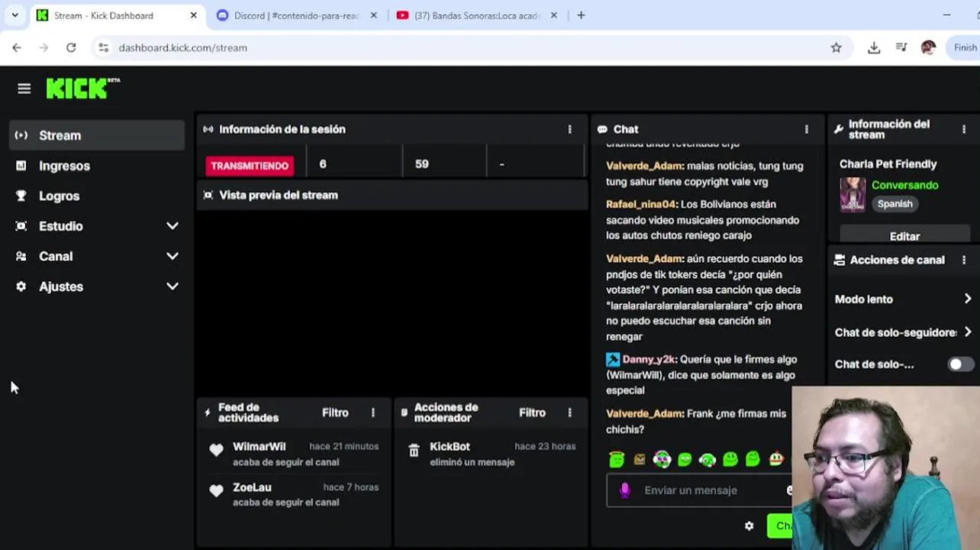Open the Chat panel three-dot menu

807,129
